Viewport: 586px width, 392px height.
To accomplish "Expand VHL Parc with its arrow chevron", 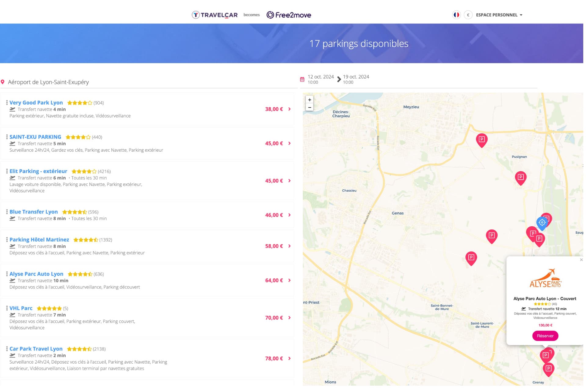I will (x=289, y=318).
